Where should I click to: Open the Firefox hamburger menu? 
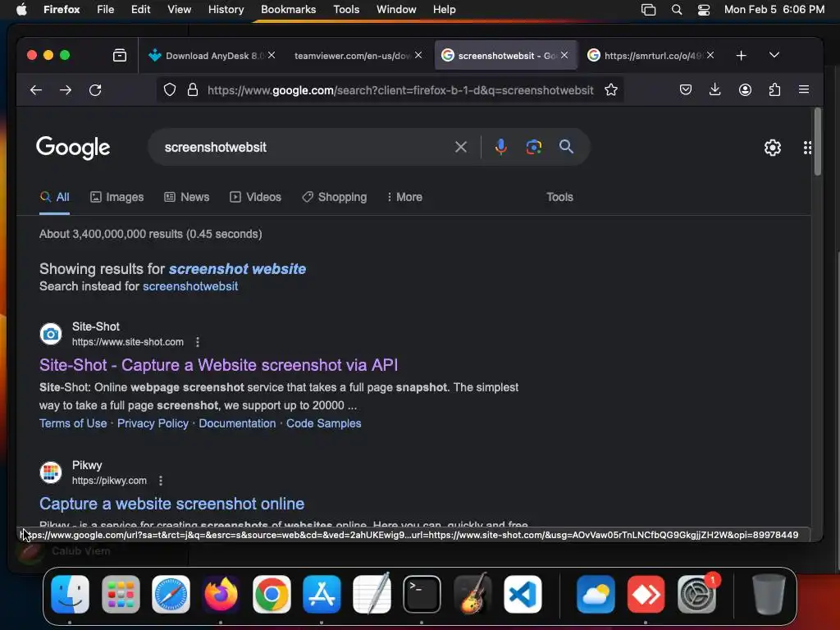click(x=804, y=90)
